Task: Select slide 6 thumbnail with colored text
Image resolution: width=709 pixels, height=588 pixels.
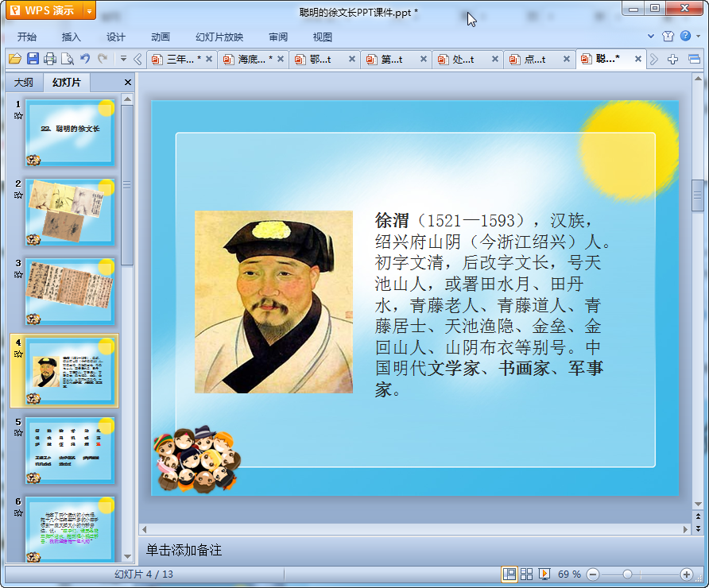Action: [70, 528]
